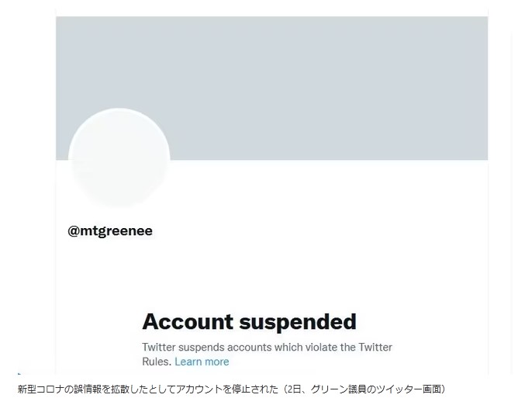This screenshot has height=405, width=532.
Task: Click the gray profile header banner
Action: 271,88
